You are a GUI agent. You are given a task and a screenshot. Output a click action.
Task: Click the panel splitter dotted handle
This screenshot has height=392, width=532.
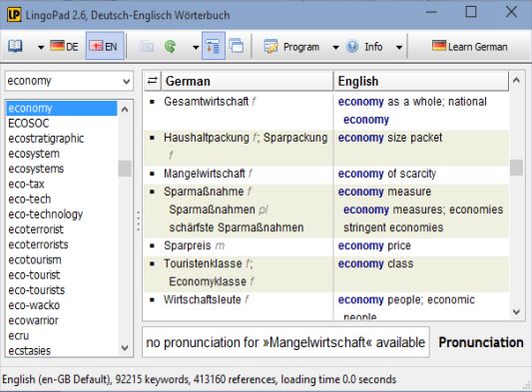point(138,220)
